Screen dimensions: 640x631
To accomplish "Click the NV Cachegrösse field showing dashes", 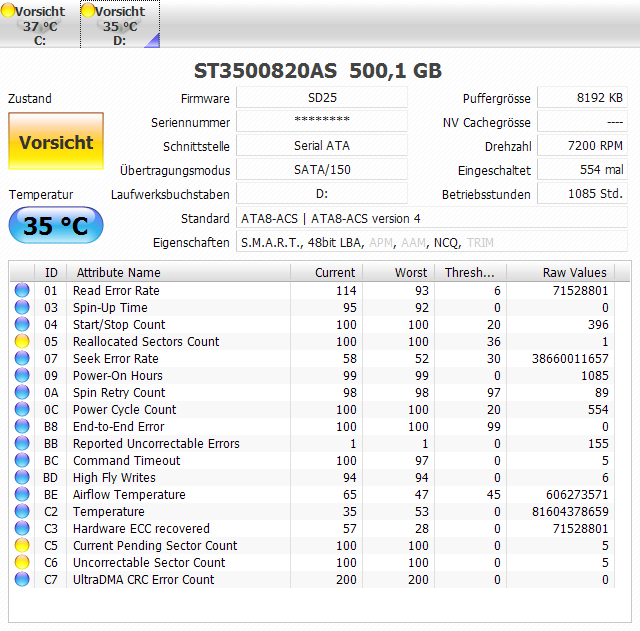I will tap(582, 122).
